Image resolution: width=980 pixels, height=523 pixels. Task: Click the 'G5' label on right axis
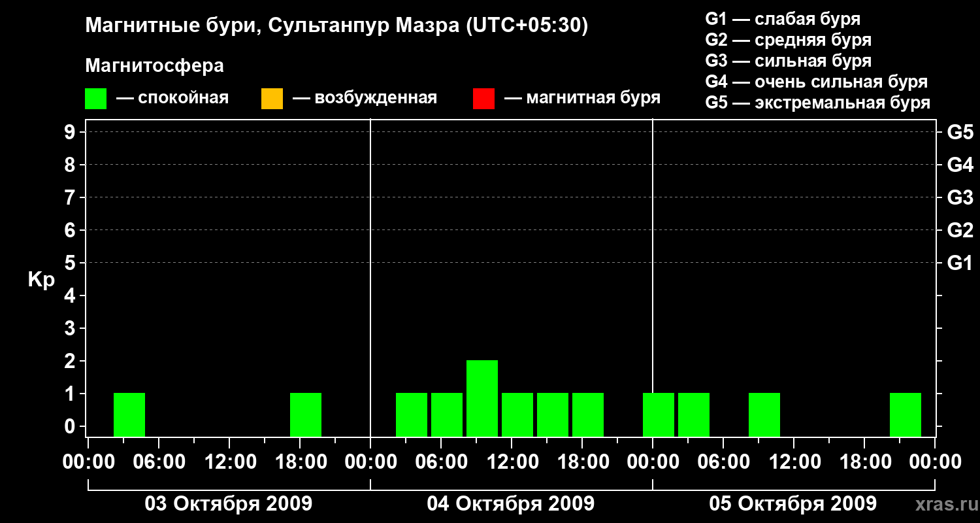tap(960, 132)
